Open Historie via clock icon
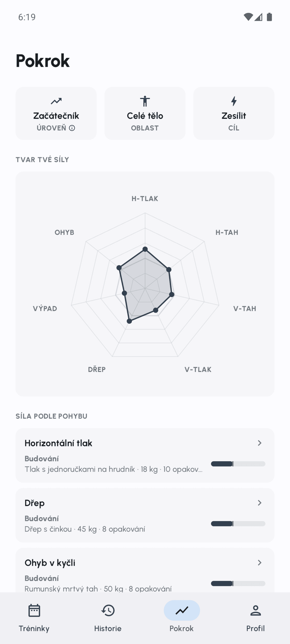The image size is (290, 644). pos(108,610)
